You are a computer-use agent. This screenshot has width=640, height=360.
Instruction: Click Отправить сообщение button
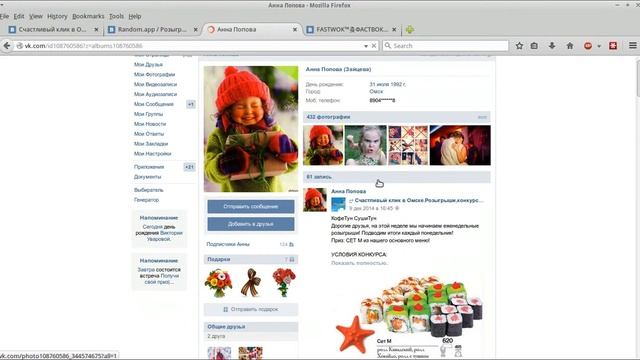[251, 207]
